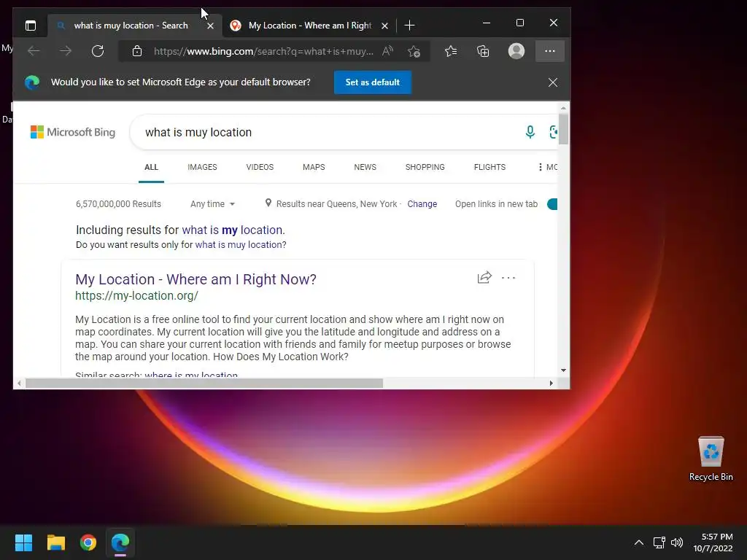
Task: Open more options dots for My Location result
Action: [x=508, y=278]
